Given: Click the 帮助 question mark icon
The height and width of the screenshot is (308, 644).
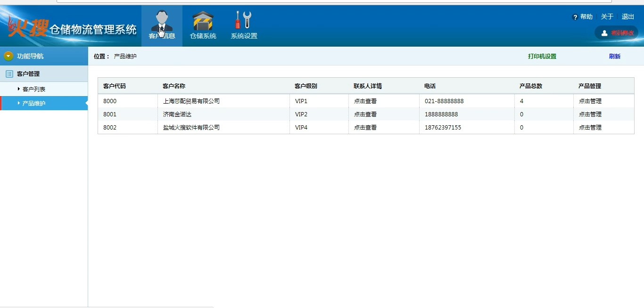Looking at the screenshot, I should (x=575, y=17).
